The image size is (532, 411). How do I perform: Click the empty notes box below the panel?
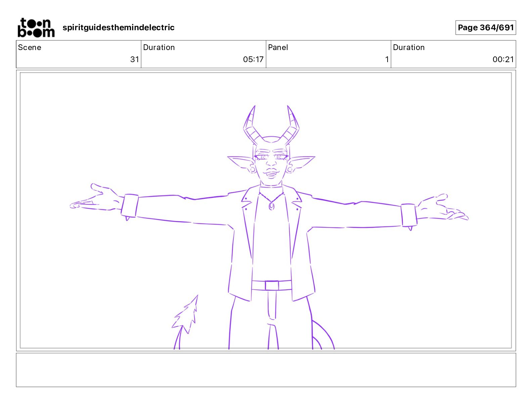coord(266,370)
